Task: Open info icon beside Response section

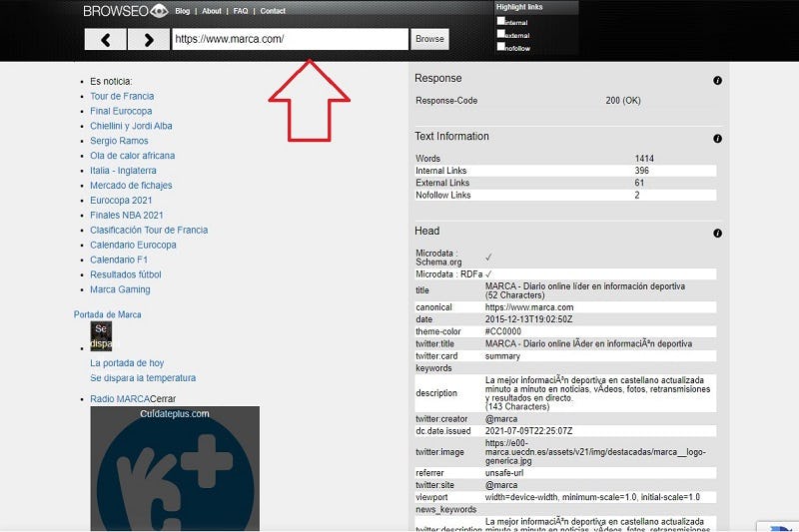Action: point(717,81)
